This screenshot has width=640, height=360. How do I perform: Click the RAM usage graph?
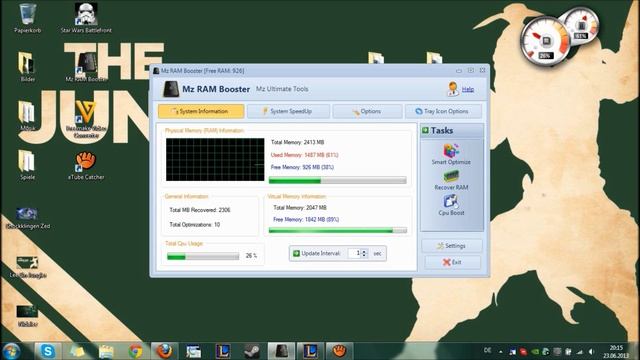pos(215,160)
